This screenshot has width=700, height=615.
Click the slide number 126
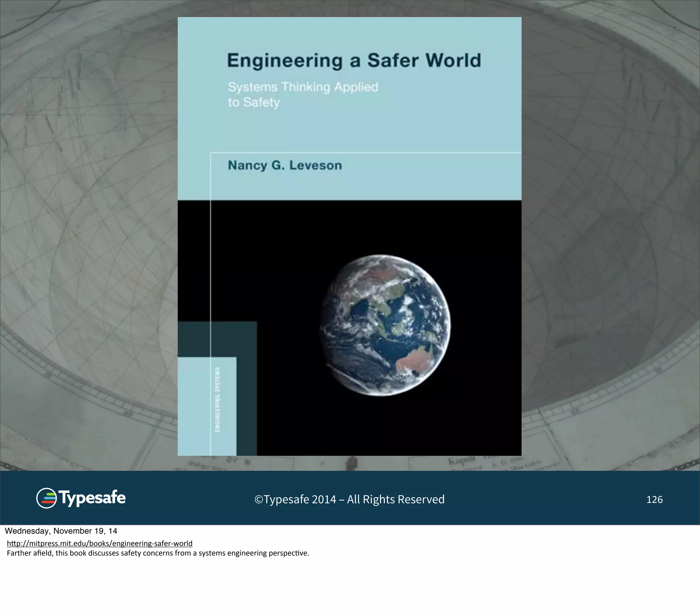click(655, 500)
